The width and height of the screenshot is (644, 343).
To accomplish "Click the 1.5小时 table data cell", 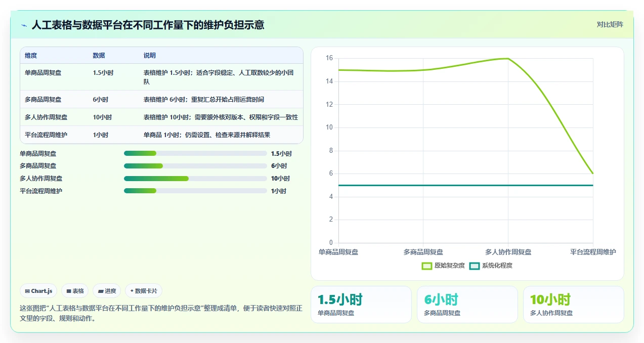I will pos(103,73).
